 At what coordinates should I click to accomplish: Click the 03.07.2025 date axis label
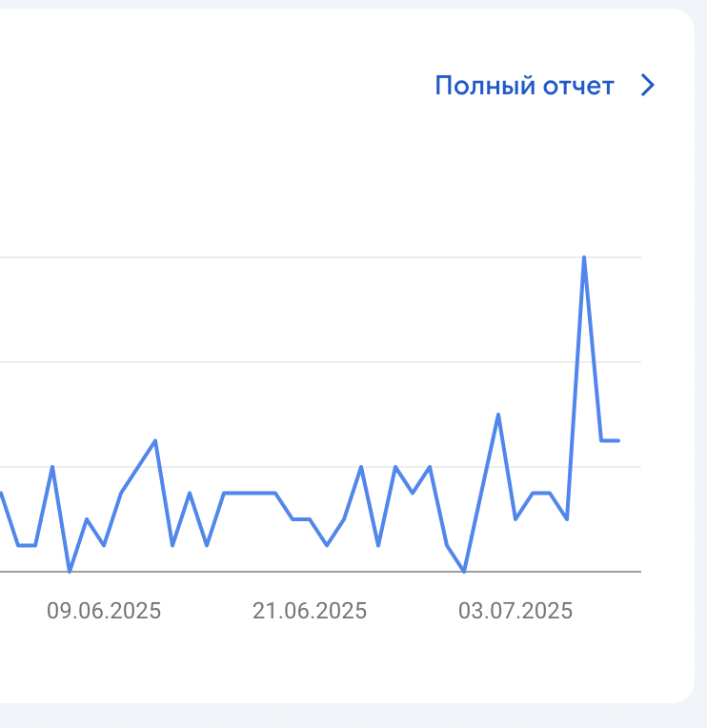515,611
